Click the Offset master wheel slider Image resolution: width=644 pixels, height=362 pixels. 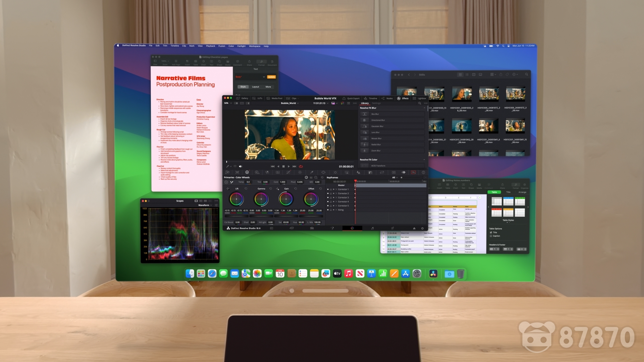point(311,216)
